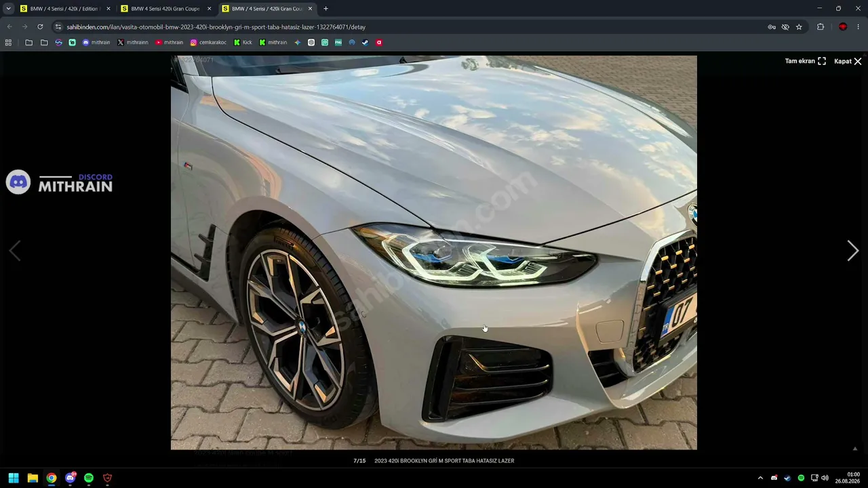Open Spotify from the taskbar

point(89,478)
